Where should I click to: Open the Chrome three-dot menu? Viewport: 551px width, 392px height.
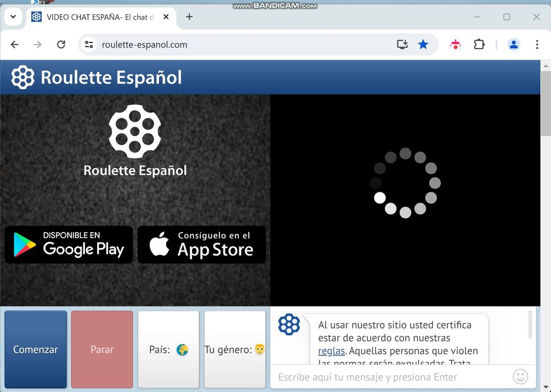pyautogui.click(x=537, y=44)
